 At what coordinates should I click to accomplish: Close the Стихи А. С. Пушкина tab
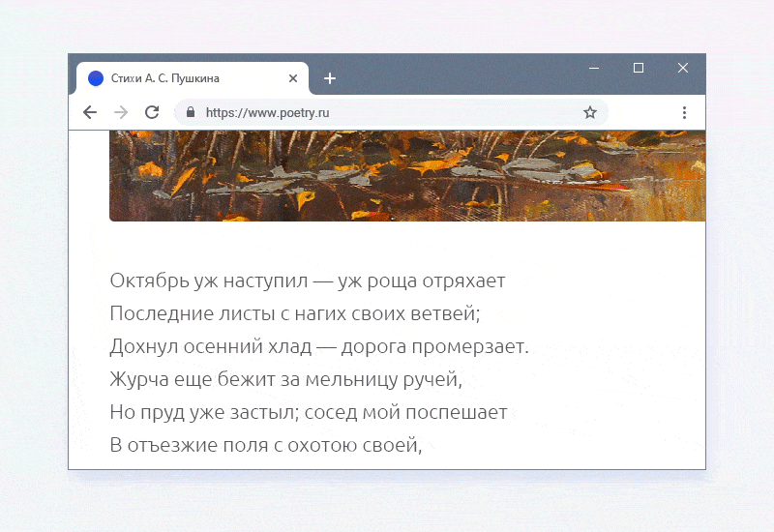[293, 78]
